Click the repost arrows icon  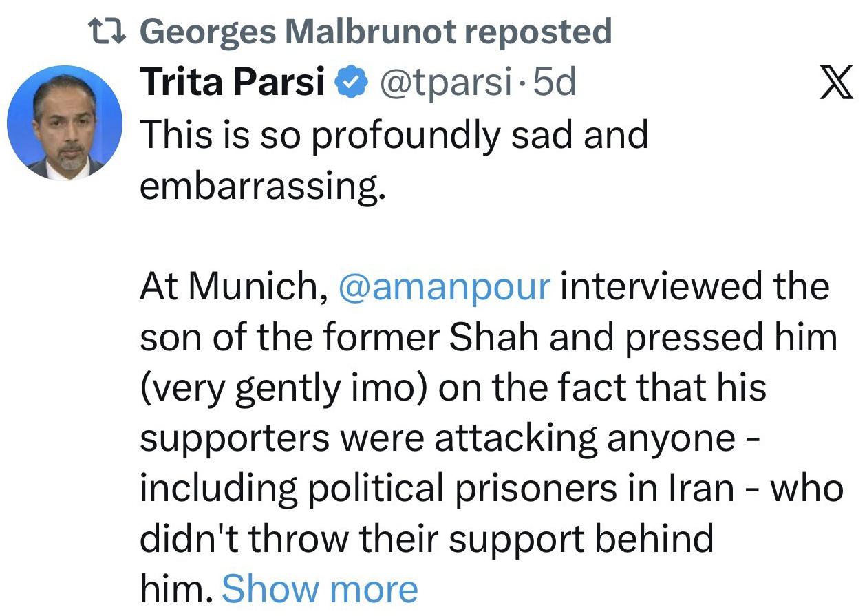click(x=109, y=31)
